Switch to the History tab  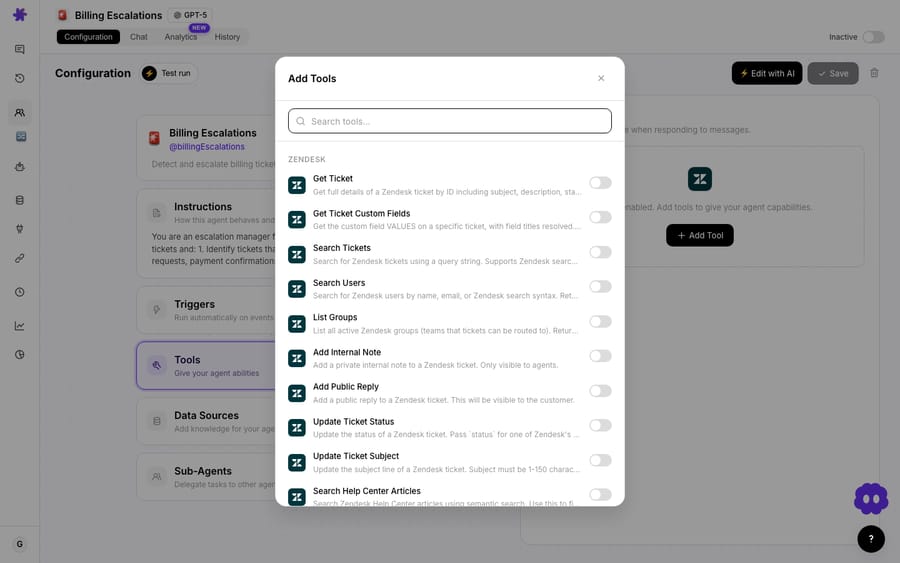click(x=227, y=37)
